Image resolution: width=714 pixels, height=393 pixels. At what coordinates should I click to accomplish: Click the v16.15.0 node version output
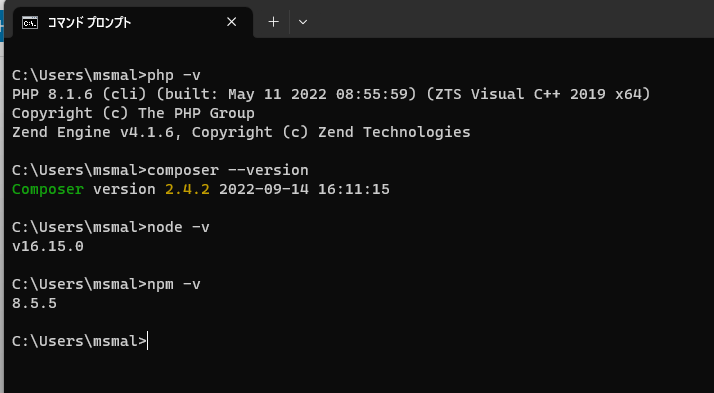pos(48,246)
